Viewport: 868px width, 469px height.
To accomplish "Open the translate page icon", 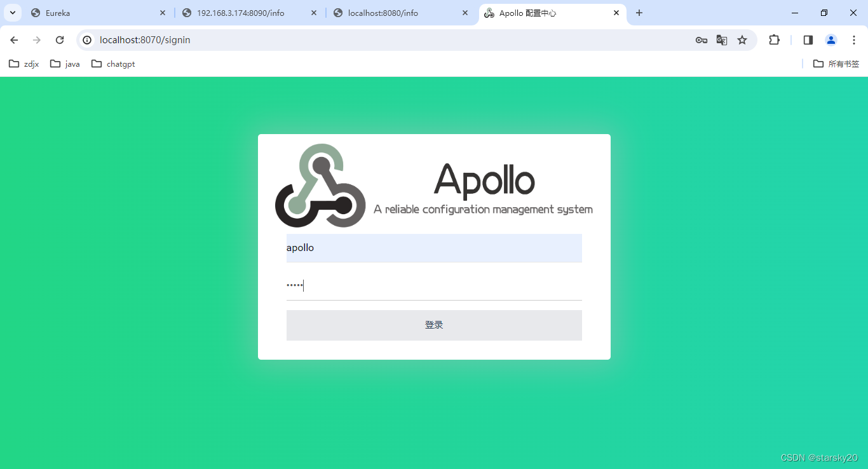I will point(722,40).
